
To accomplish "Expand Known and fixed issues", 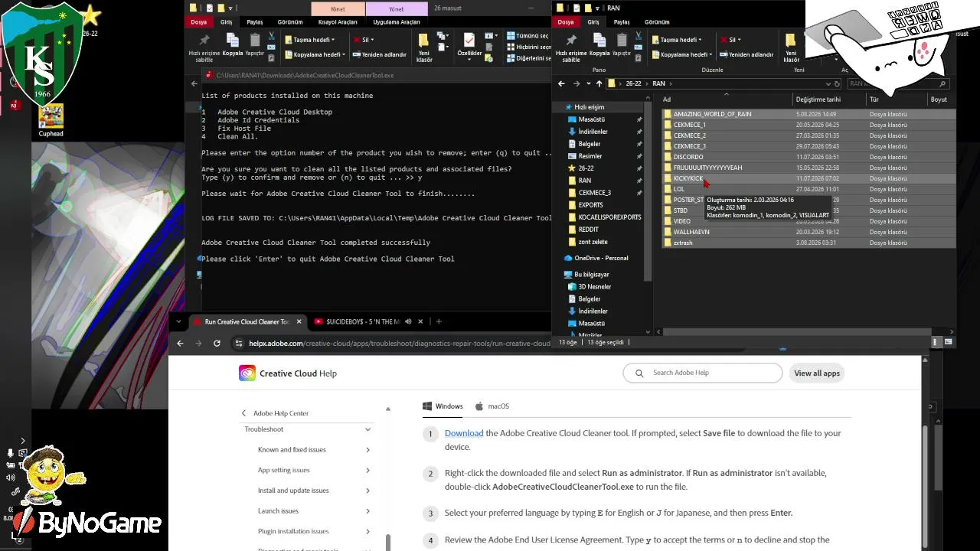I will [367, 450].
